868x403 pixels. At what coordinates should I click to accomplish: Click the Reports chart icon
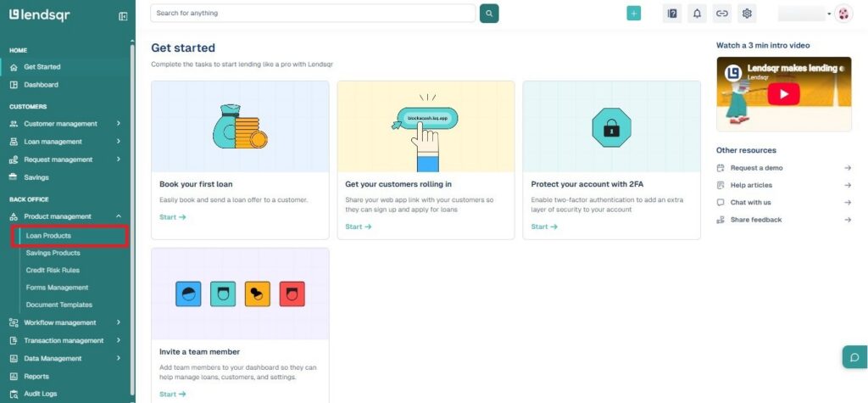coord(14,377)
